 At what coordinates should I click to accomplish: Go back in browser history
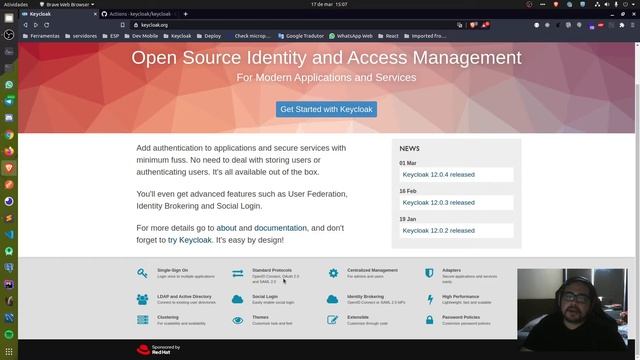(x=25, y=25)
